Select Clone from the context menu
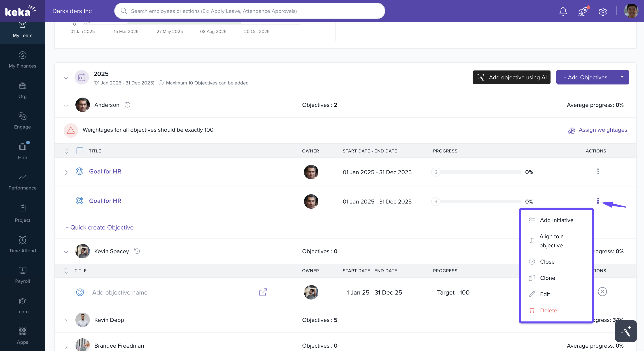This screenshot has width=644, height=351. (547, 278)
